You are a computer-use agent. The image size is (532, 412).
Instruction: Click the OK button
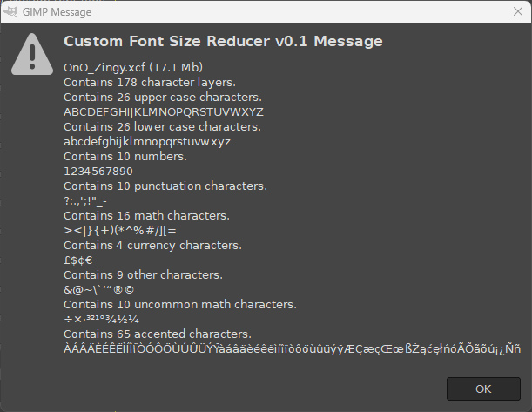[483, 388]
